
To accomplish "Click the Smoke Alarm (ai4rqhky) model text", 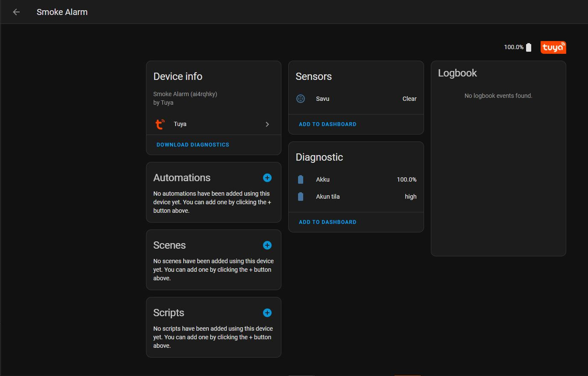I will (185, 94).
